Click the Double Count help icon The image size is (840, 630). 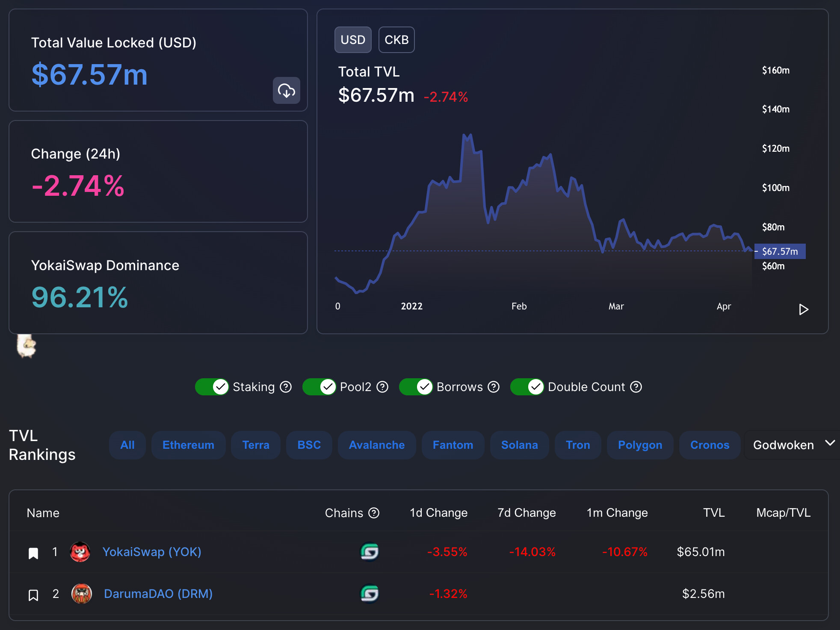636,387
